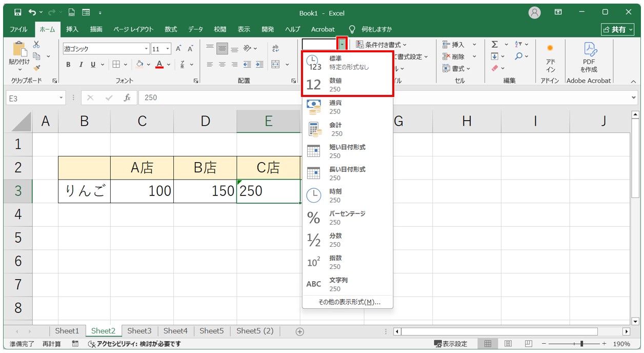Click the insert function fx icon

coord(127,97)
